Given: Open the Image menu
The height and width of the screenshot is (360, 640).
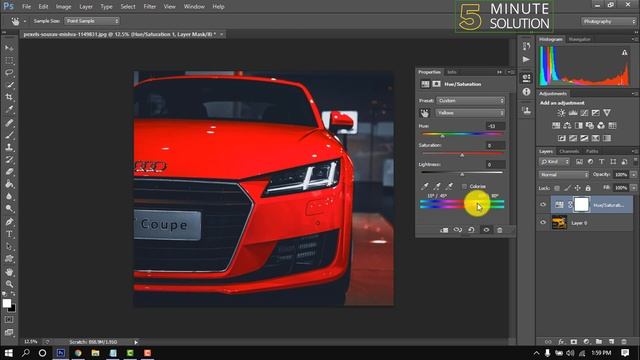Looking at the screenshot, I should [x=63, y=7].
